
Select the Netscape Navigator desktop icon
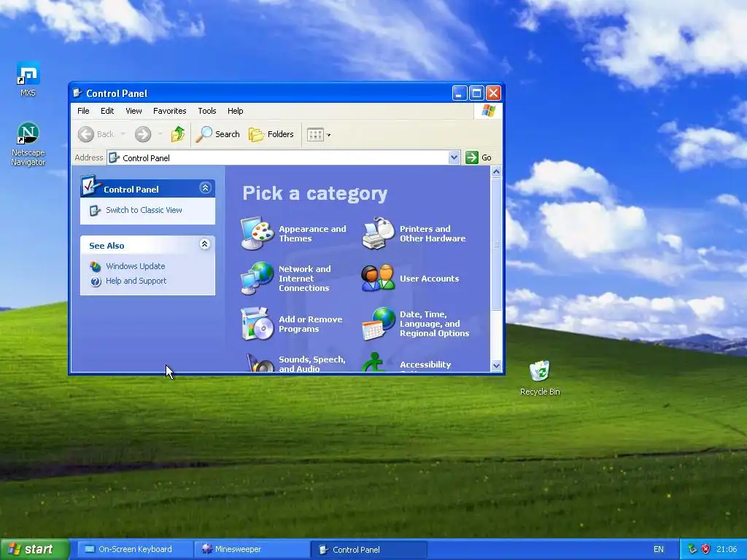click(28, 144)
